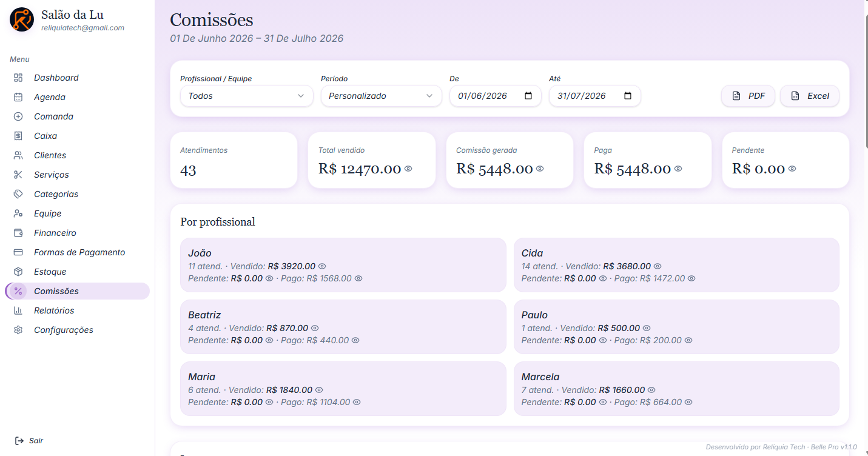Toggle eye next to Paulo's Pendente amount
The image size is (868, 456).
(x=603, y=340)
